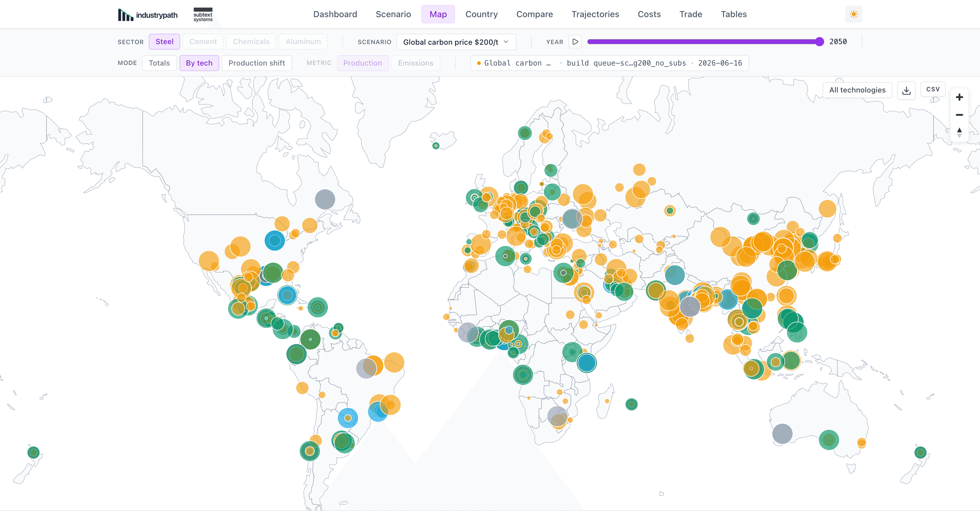Select the Steel sector

coord(164,41)
